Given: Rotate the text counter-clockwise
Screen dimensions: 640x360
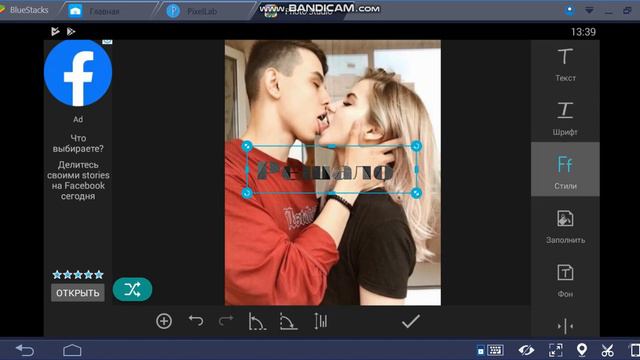Looking at the screenshot, I should [257, 322].
